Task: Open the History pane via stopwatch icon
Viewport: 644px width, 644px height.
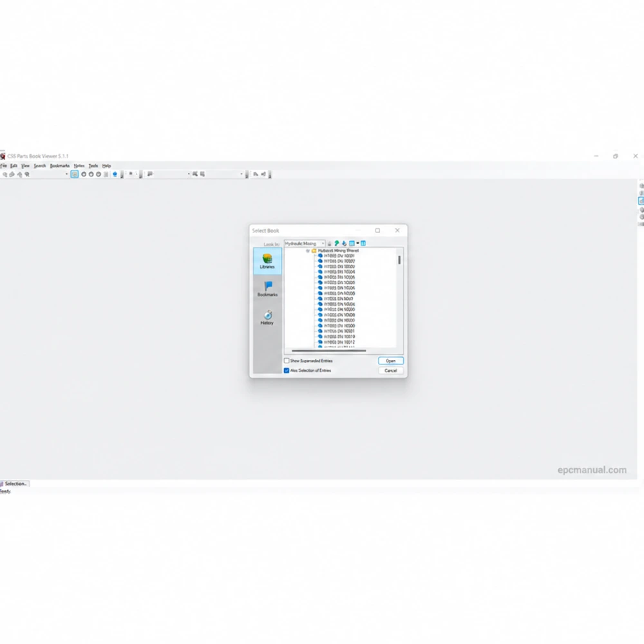Action: 267,317
